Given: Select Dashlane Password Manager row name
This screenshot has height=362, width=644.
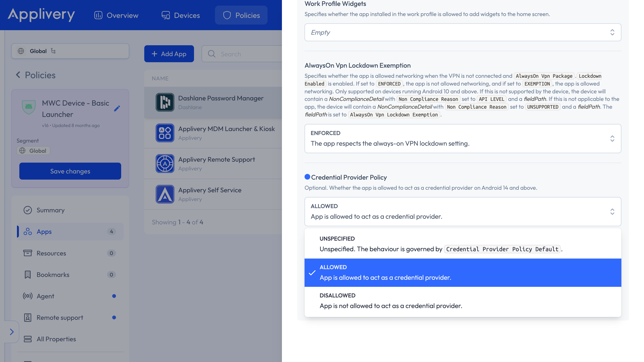Looking at the screenshot, I should click(x=221, y=98).
